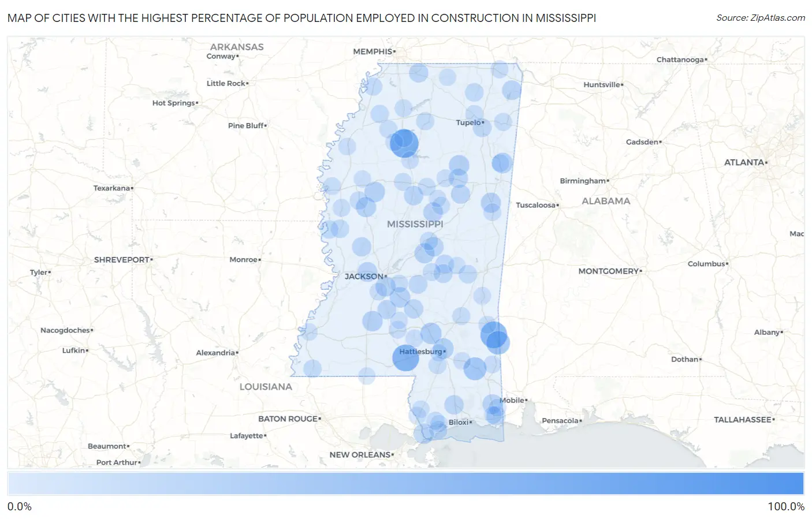Click the Pine Bluff city label
This screenshot has height=519, width=812.
click(x=246, y=125)
